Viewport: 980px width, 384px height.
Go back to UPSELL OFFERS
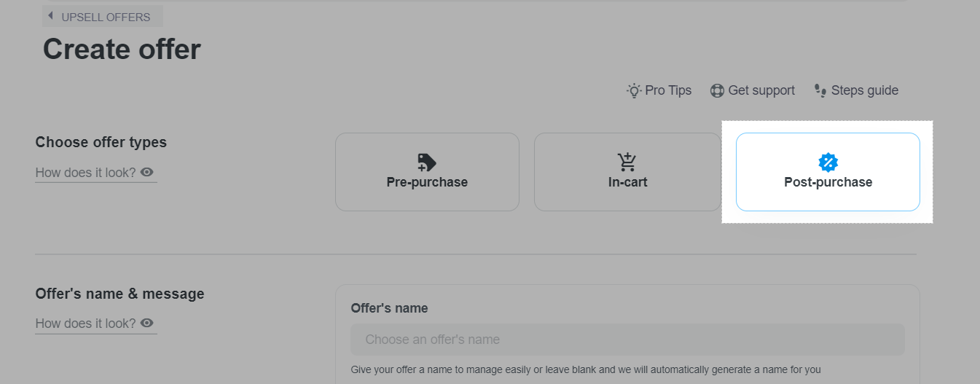pyautogui.click(x=105, y=17)
